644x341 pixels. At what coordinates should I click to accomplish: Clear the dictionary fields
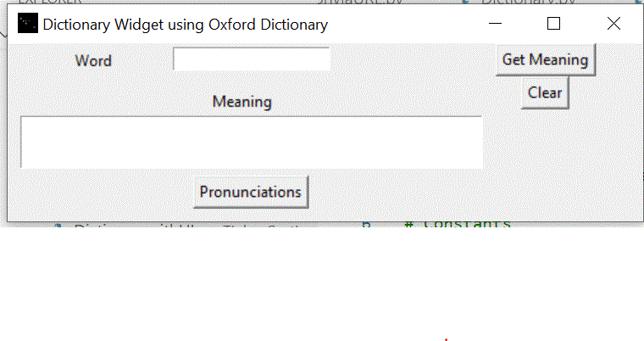coord(545,92)
